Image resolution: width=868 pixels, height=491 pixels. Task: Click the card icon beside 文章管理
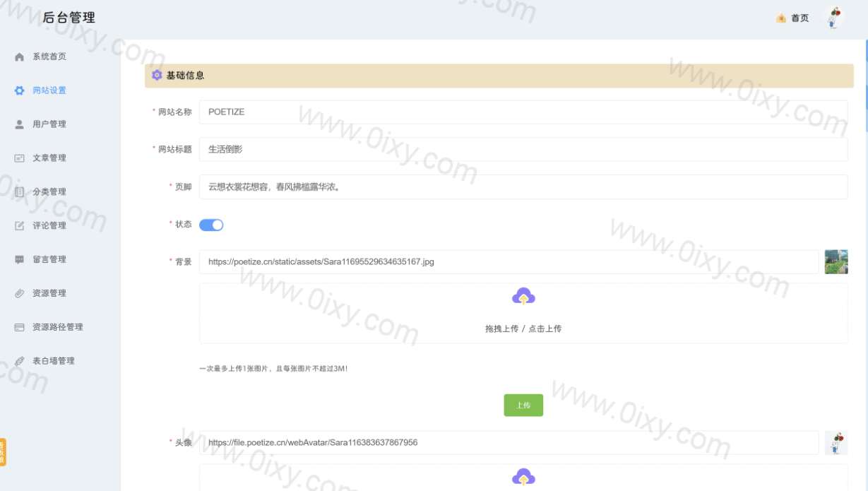[x=20, y=158]
